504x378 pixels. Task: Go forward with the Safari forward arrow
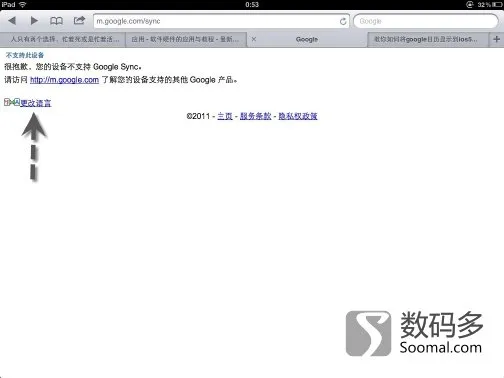[x=34, y=21]
